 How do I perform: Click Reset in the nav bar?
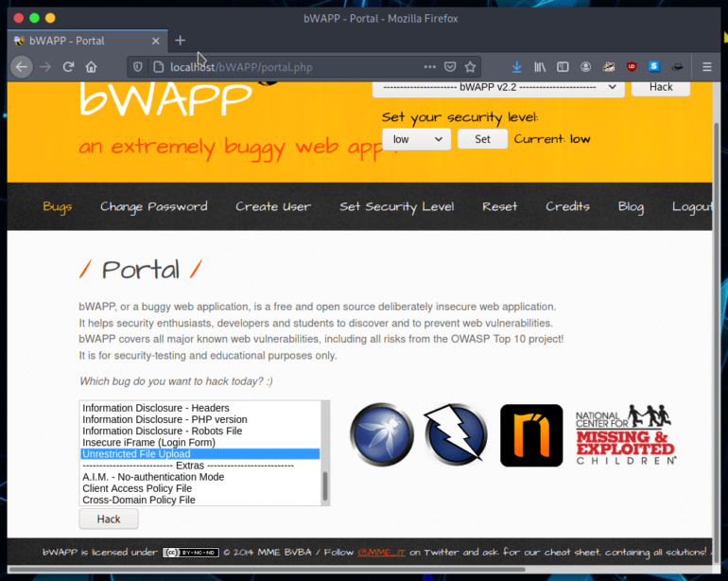[x=499, y=206]
